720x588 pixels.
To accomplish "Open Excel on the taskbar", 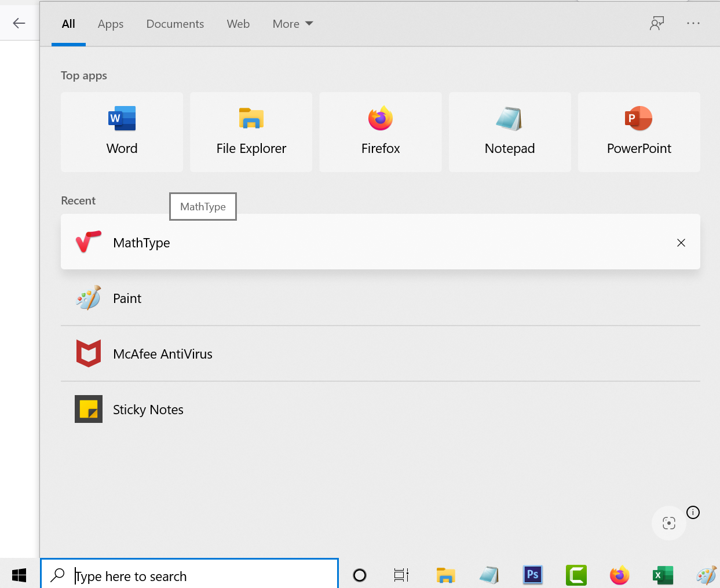I will [x=663, y=575].
